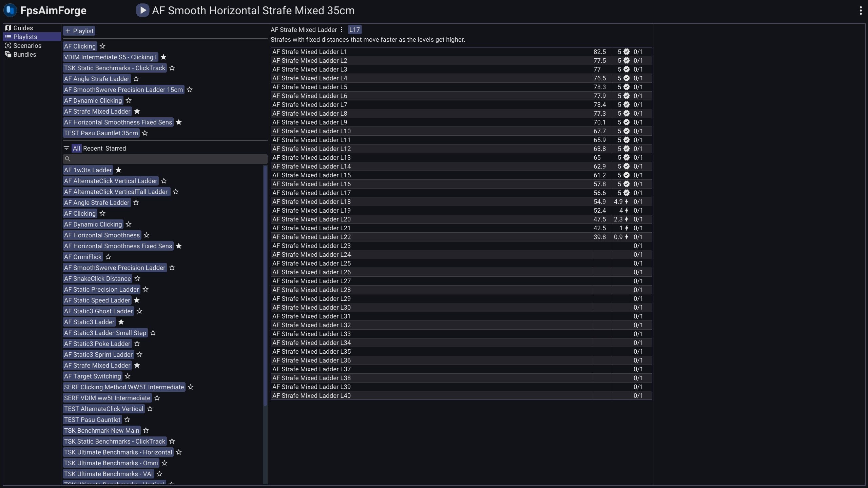Unstar VDIM Intermediate S5 - Clicking playlist
Screen dimensions: 868x488
[x=163, y=57]
